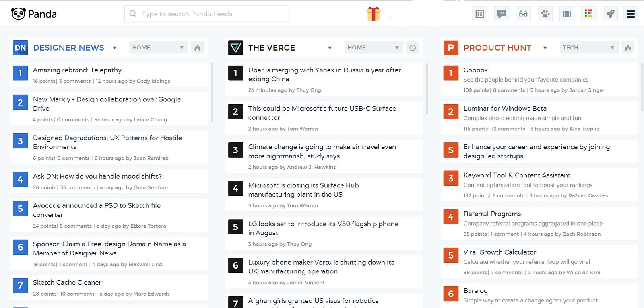Click in the 'Type to search Panda Feeds' field
The width and height of the screenshot is (644, 308).
[206, 14]
